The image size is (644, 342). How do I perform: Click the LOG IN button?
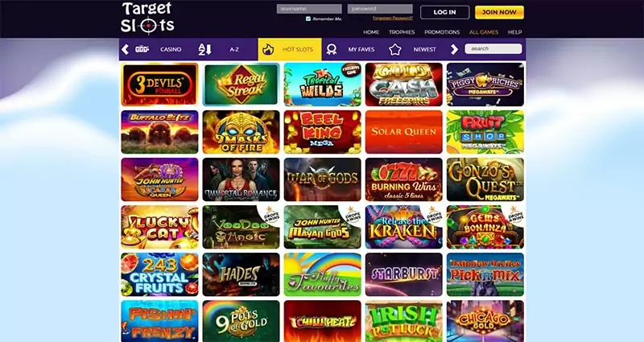point(445,12)
